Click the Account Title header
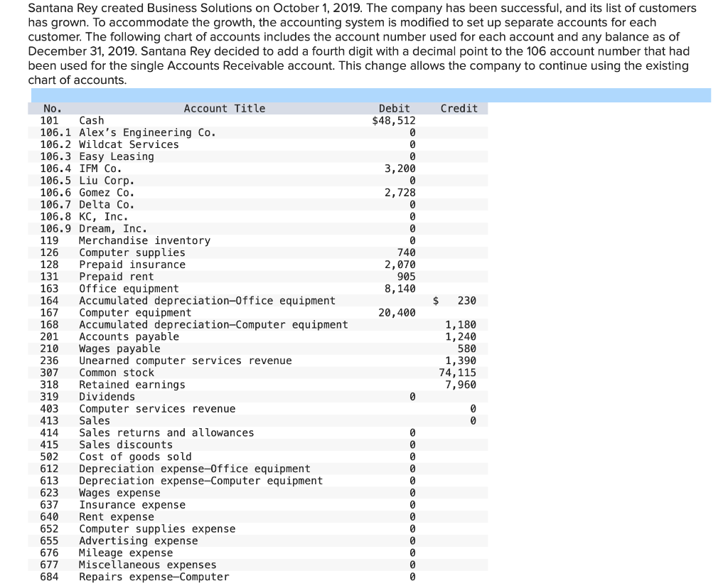The height and width of the screenshot is (586, 728). tap(224, 108)
